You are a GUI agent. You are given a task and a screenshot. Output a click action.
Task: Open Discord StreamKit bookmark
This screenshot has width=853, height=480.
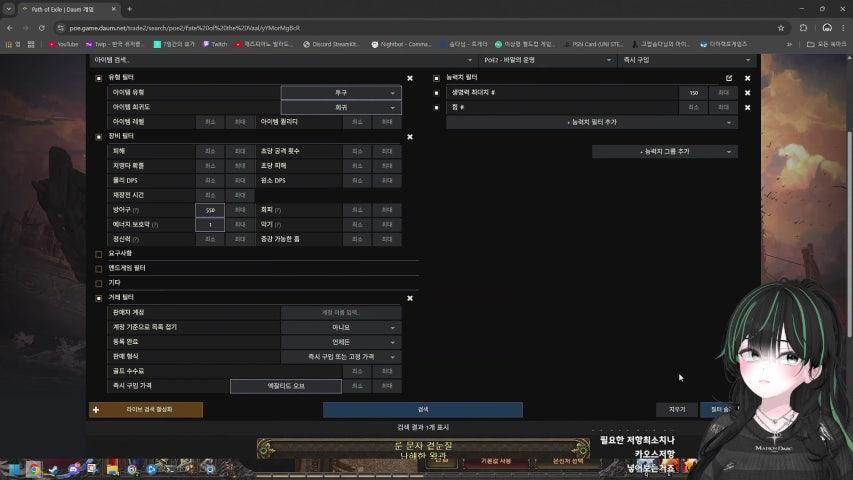[x=331, y=44]
